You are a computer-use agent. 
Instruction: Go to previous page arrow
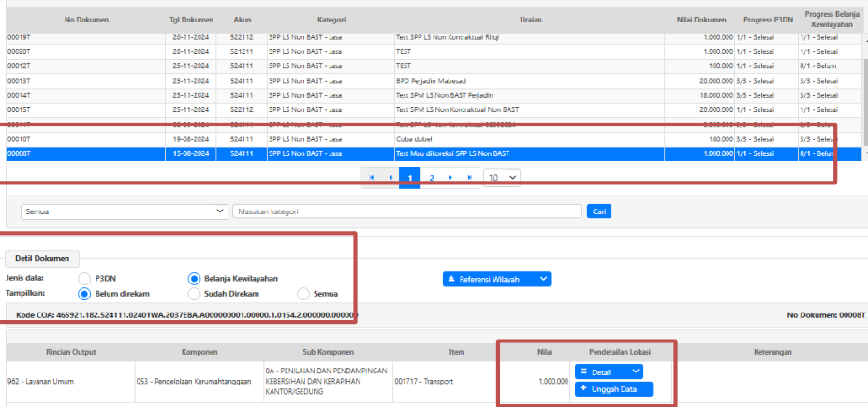pyautogui.click(x=390, y=177)
